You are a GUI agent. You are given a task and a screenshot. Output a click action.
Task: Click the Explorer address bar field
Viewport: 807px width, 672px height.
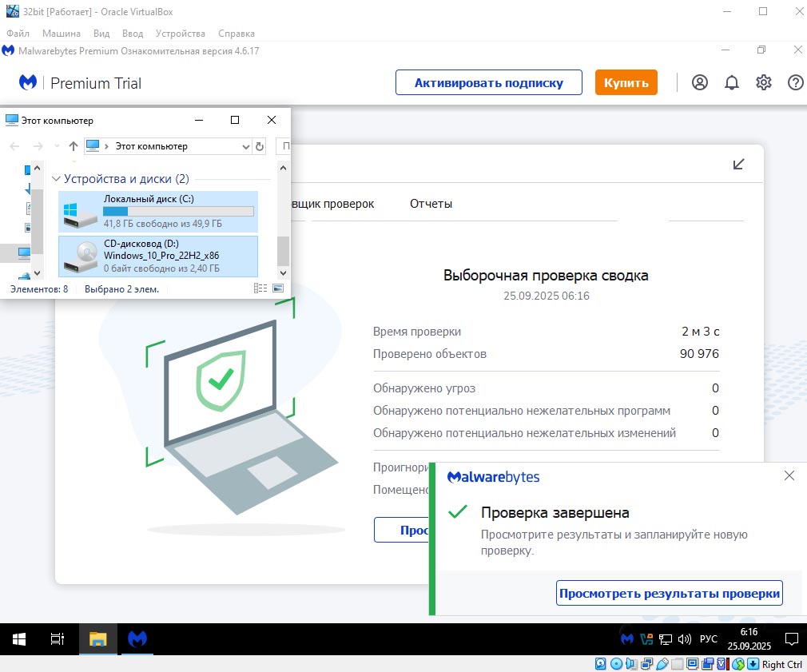169,147
